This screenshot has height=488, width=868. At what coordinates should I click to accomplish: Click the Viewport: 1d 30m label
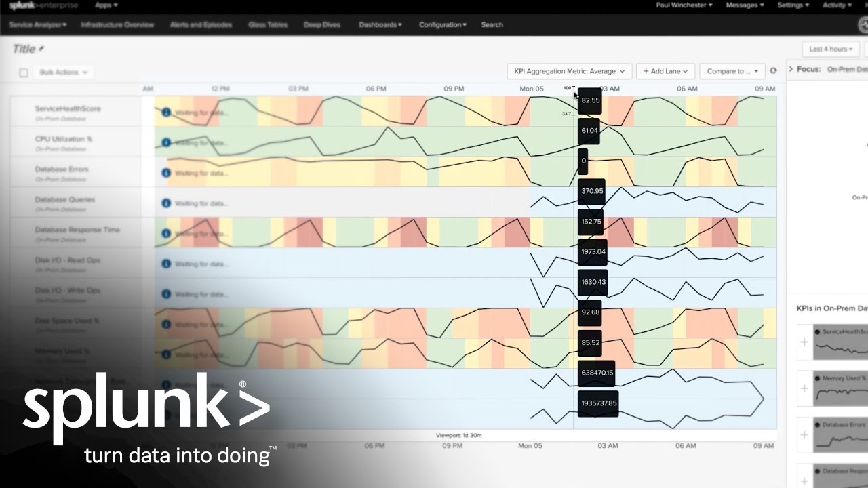[x=458, y=435]
